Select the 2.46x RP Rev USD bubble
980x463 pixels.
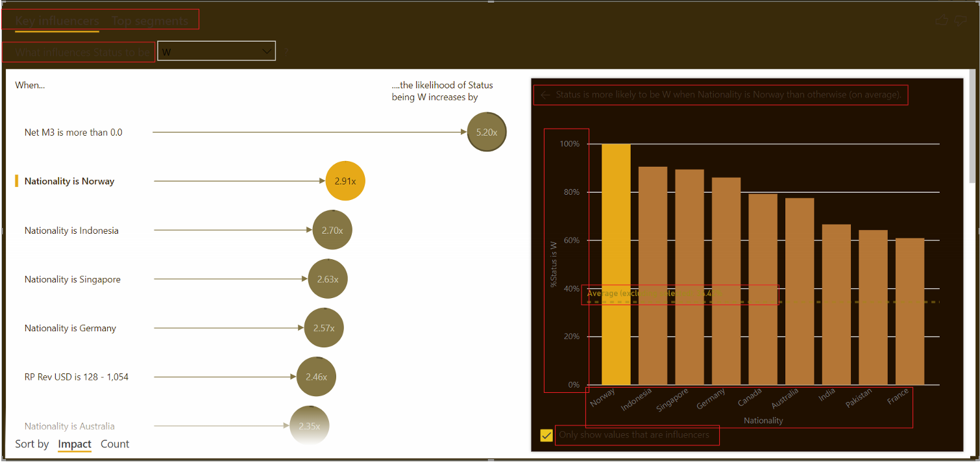pyautogui.click(x=317, y=377)
